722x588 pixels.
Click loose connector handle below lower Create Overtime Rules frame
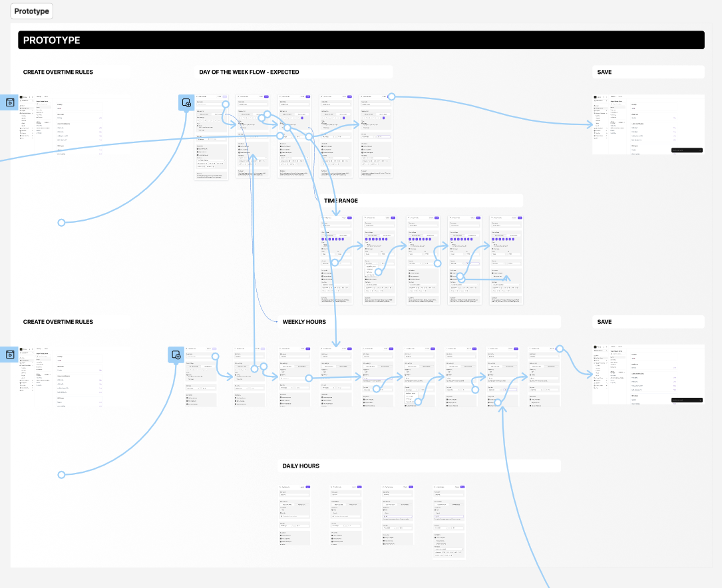(61, 474)
